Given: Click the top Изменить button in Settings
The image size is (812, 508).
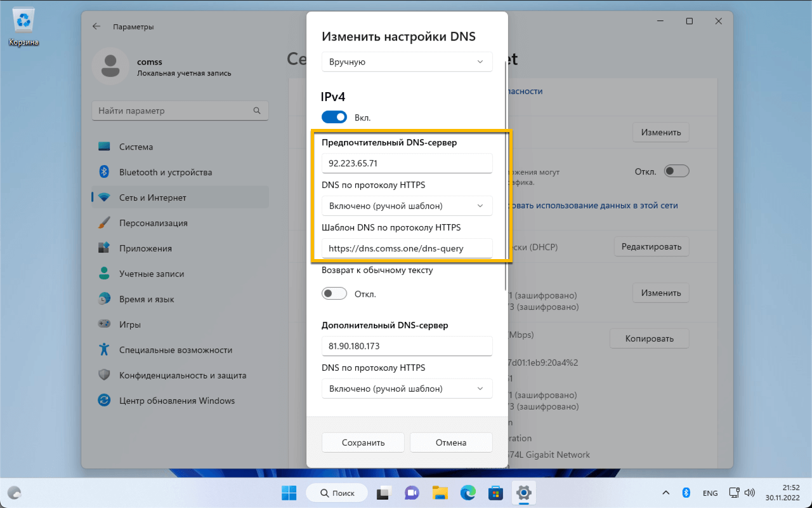Looking at the screenshot, I should (x=660, y=132).
